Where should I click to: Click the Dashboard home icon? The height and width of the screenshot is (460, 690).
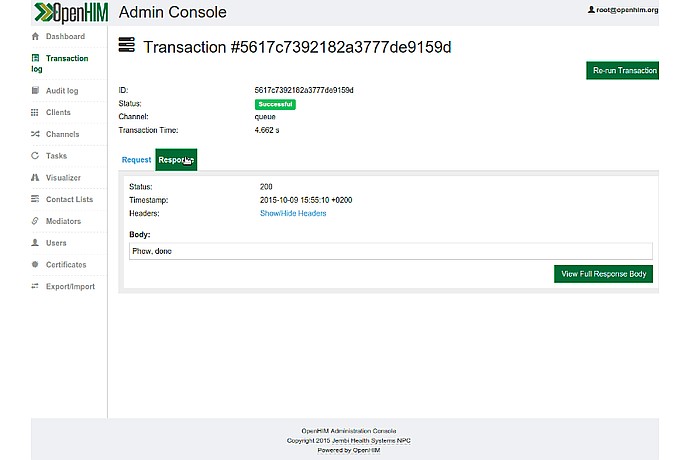point(35,37)
